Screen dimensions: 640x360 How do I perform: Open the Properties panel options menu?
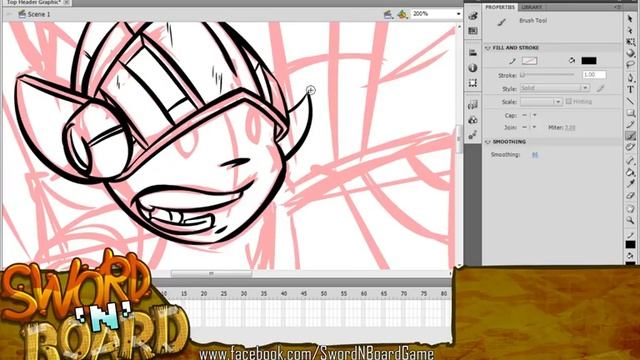click(618, 7)
